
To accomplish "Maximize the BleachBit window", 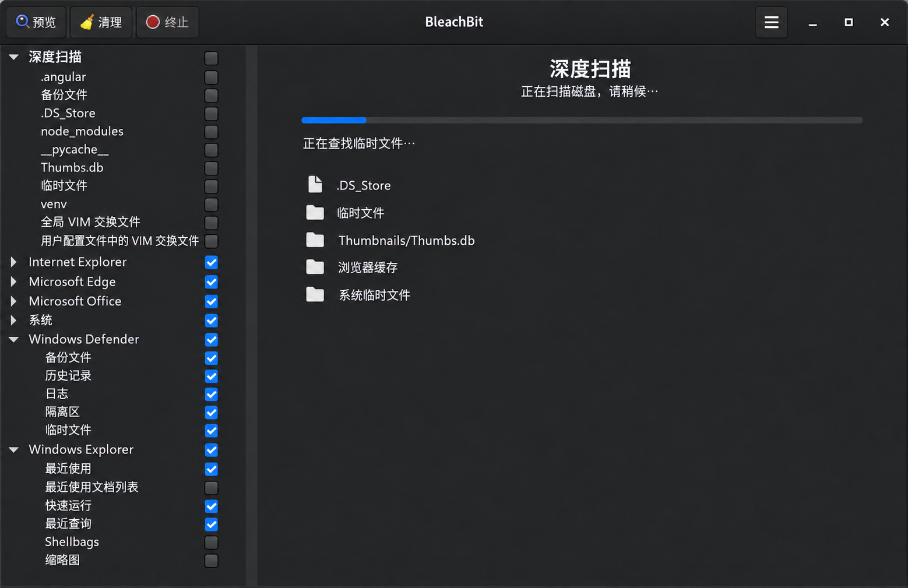I will tap(849, 22).
